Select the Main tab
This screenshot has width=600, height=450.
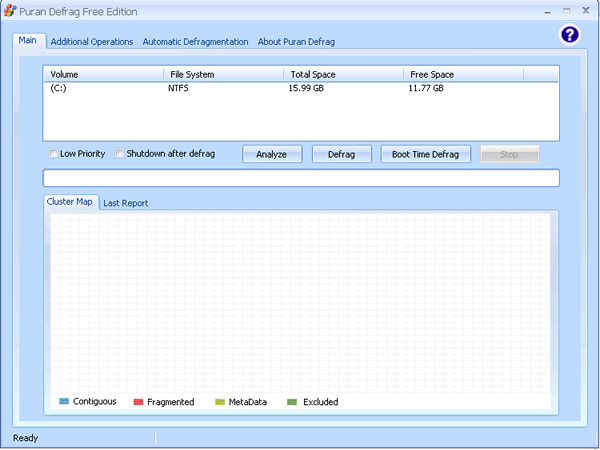pos(28,41)
